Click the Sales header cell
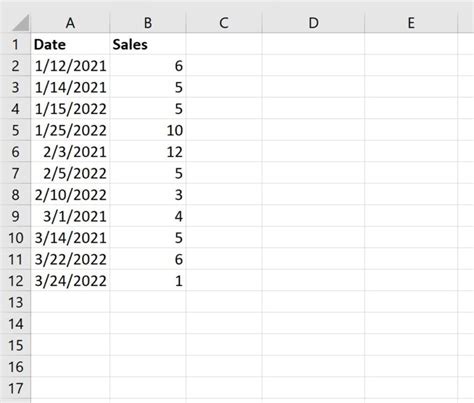 pyautogui.click(x=148, y=44)
